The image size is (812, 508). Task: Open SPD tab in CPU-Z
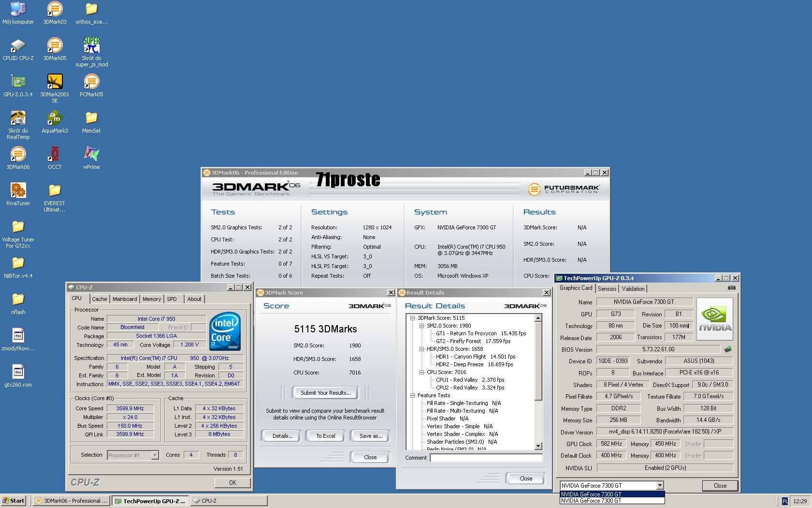(x=172, y=299)
